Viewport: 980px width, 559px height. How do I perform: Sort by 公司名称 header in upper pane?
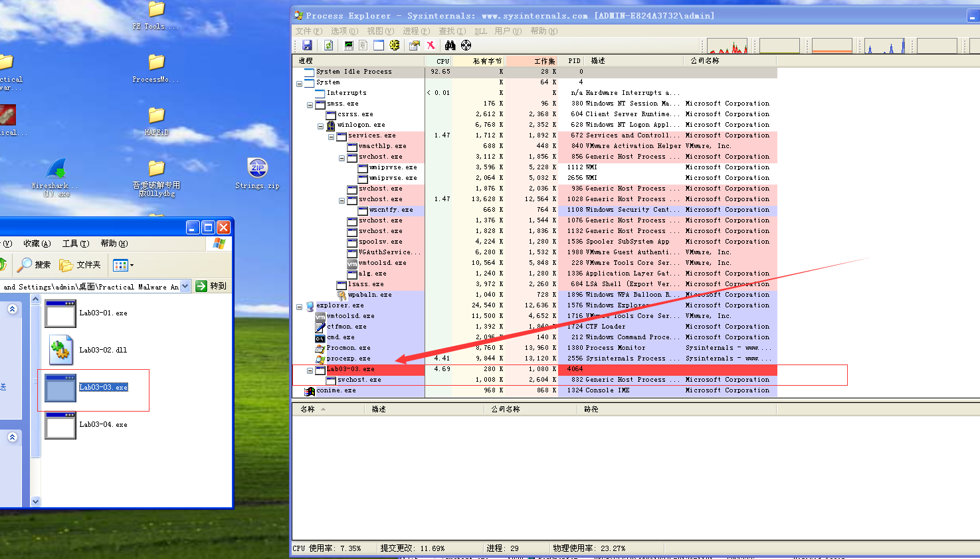tap(730, 60)
